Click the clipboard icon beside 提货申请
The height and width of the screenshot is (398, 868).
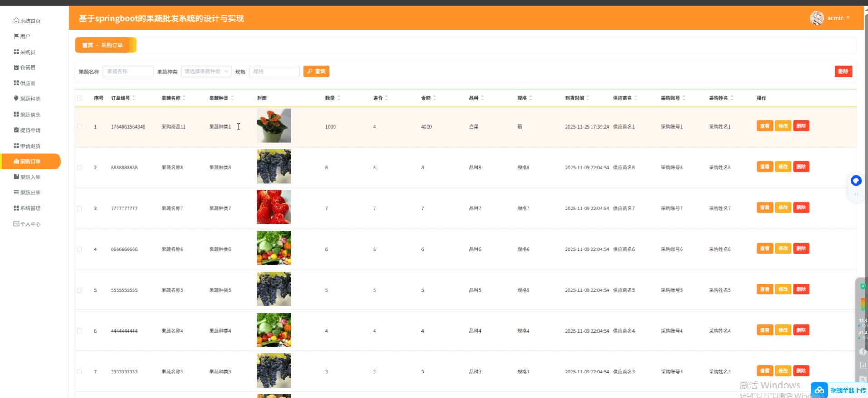click(x=16, y=130)
